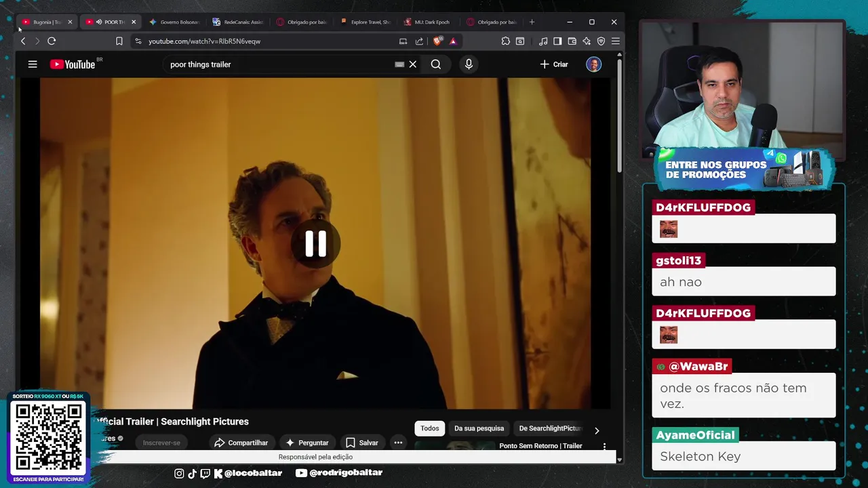This screenshot has width=868, height=488.
Task: Select the 'De SearchlightPictures' filter chip
Action: click(550, 428)
